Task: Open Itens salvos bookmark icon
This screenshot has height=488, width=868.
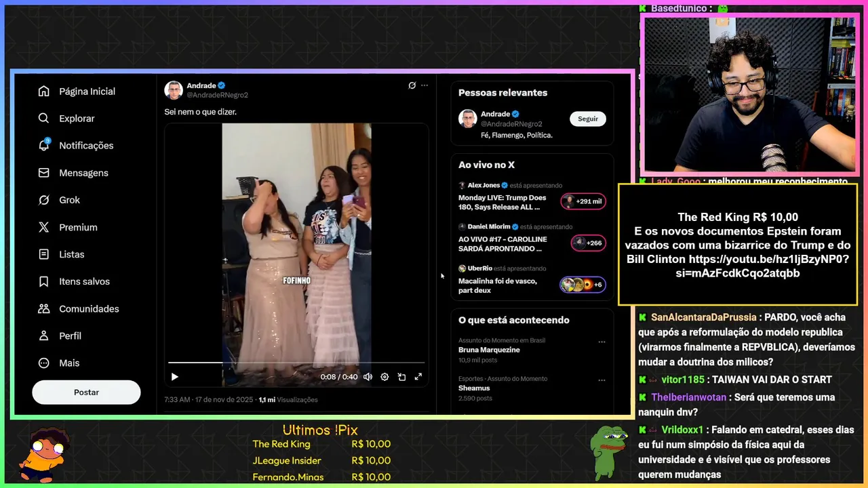Action: pyautogui.click(x=43, y=281)
